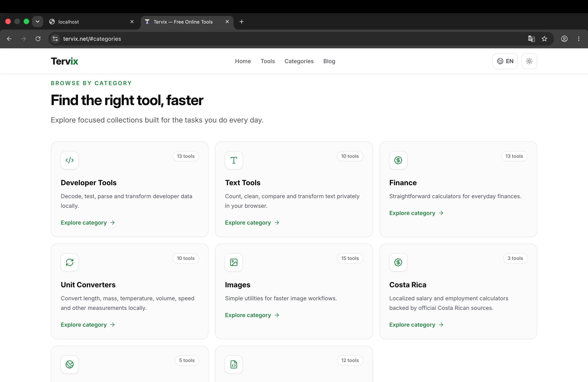Select the Tervix — Free Online Tools tab
588x382 pixels.
[187, 22]
